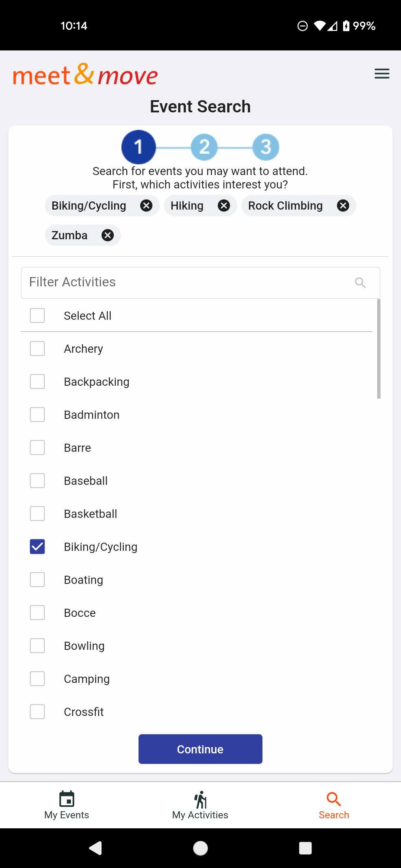Screen dimensions: 401x868
Task: Click the activities list scrollbar
Action: point(379,349)
